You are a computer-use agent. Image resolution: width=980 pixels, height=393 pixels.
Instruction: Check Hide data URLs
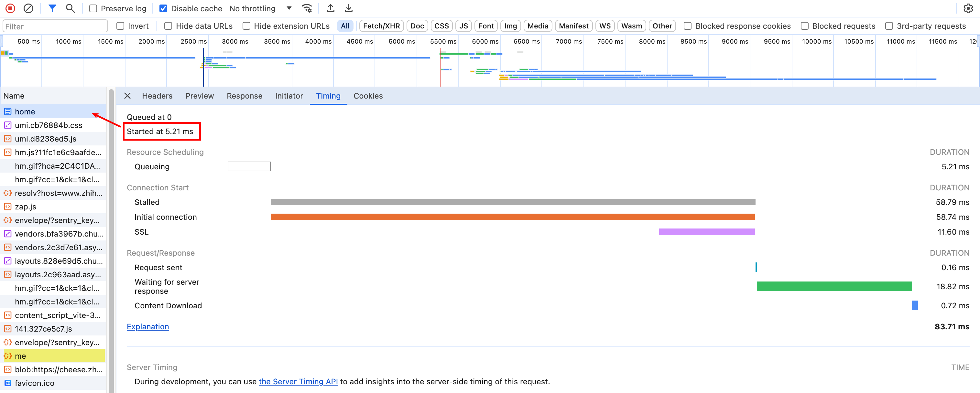tap(168, 26)
